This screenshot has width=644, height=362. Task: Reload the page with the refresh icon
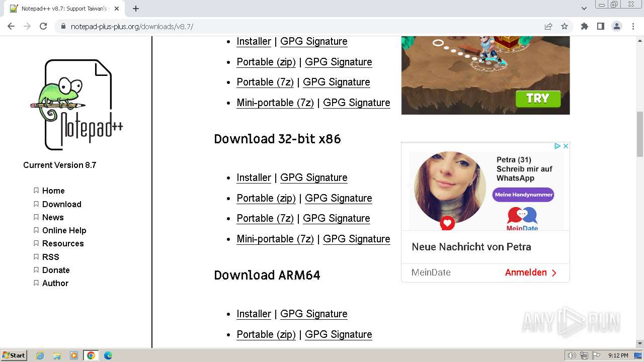(43, 26)
